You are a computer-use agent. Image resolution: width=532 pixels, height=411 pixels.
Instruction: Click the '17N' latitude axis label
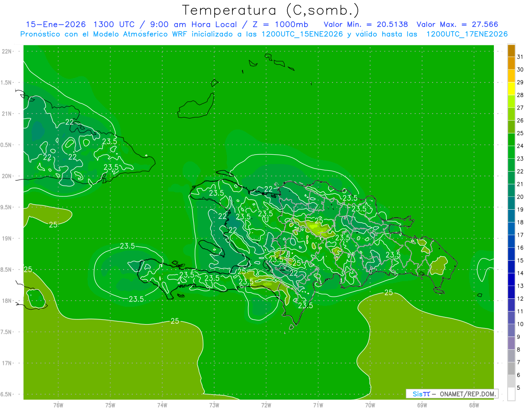pos(7,363)
